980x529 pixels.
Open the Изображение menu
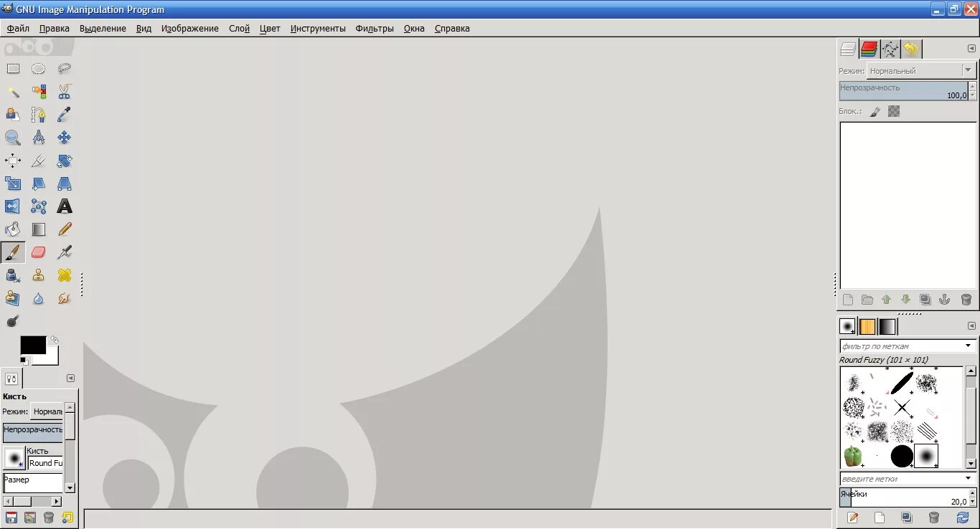(190, 29)
